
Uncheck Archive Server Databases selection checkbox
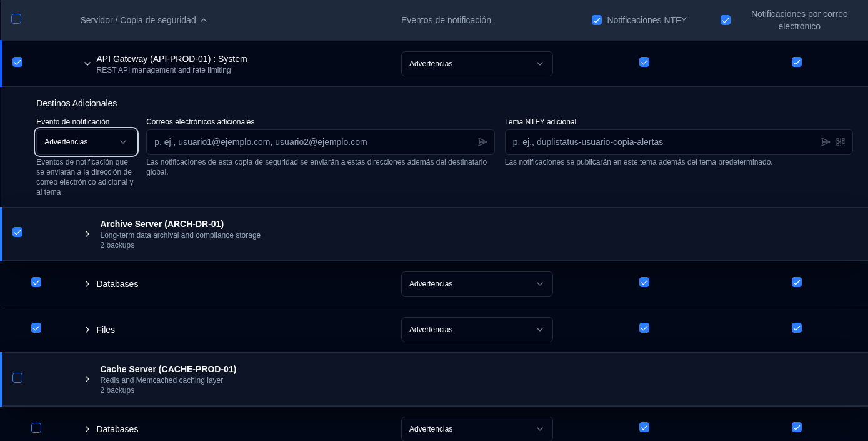pyautogui.click(x=36, y=282)
